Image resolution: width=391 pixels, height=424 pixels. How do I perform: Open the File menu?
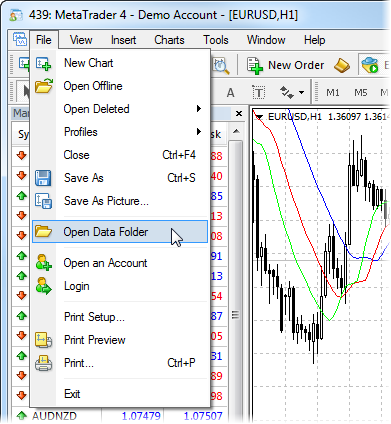point(44,40)
